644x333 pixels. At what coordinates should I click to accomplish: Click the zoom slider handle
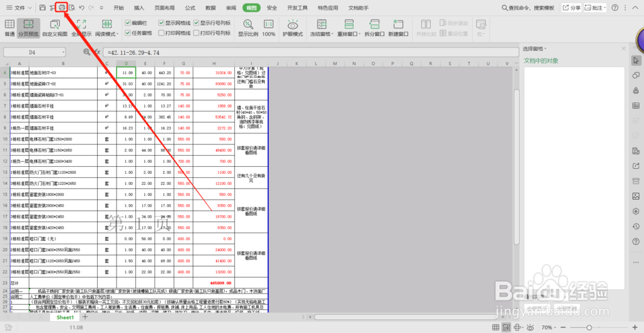point(589,327)
